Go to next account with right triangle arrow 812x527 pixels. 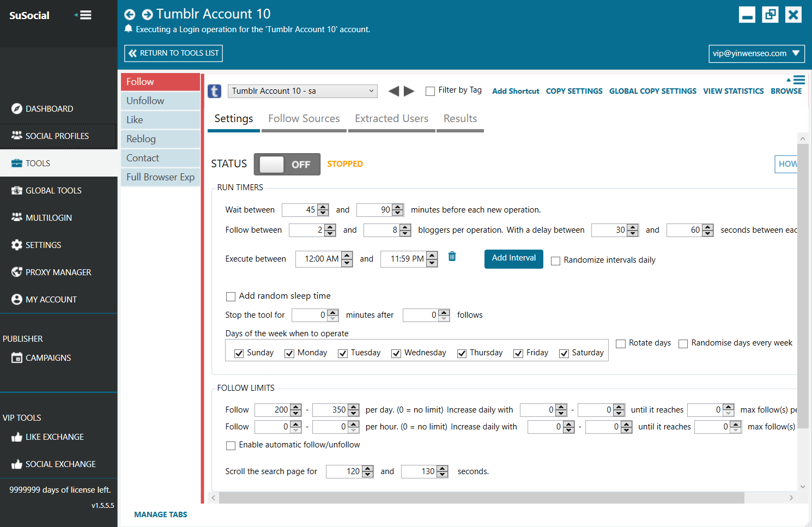(409, 91)
